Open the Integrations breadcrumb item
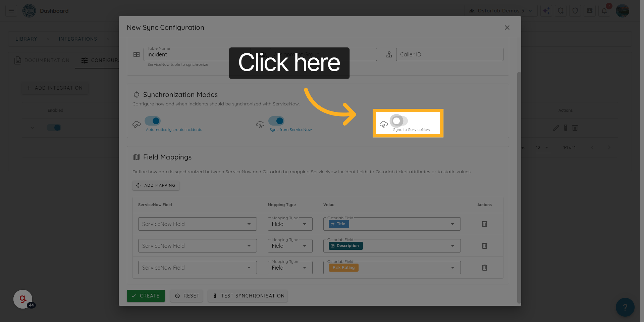 coord(78,39)
